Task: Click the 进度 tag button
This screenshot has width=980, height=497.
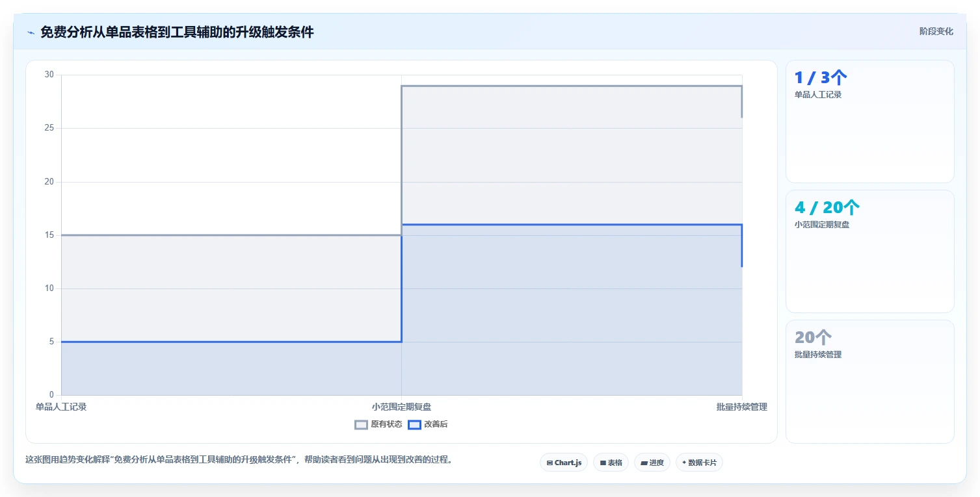Action: point(652,463)
